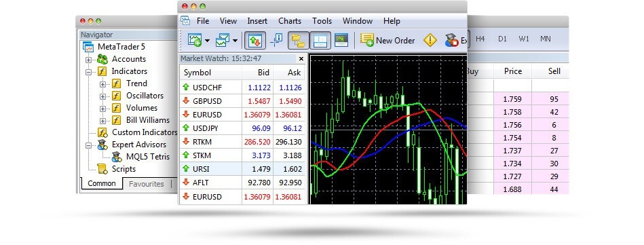The width and height of the screenshot is (644, 245).
Task: Click the red down arrow beside AFLT
Action: 186,183
